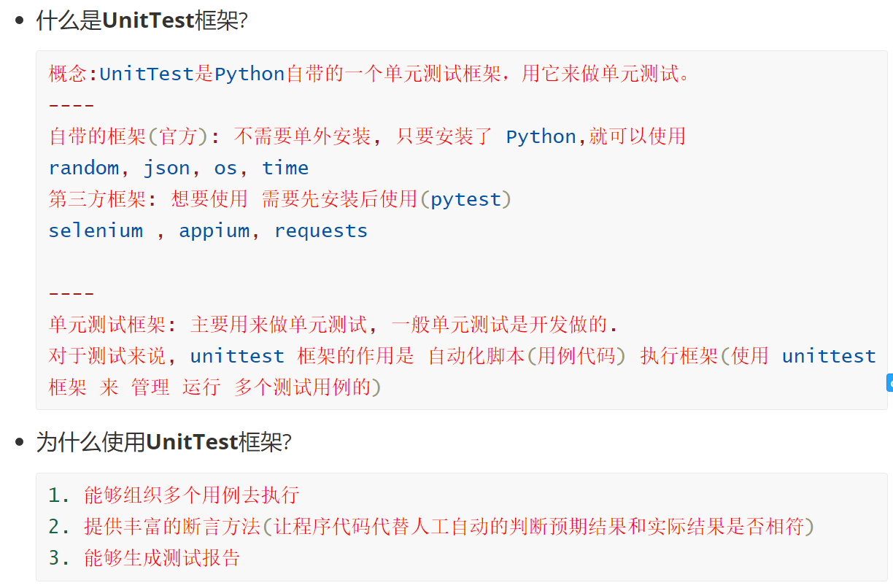893x588 pixels.
Task: Click list item 1 能够组织多个用例去执行
Action: tap(174, 495)
